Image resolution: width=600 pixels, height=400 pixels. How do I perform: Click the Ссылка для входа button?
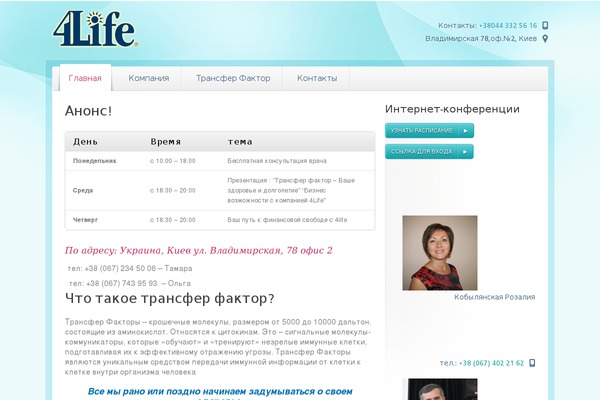(x=429, y=152)
